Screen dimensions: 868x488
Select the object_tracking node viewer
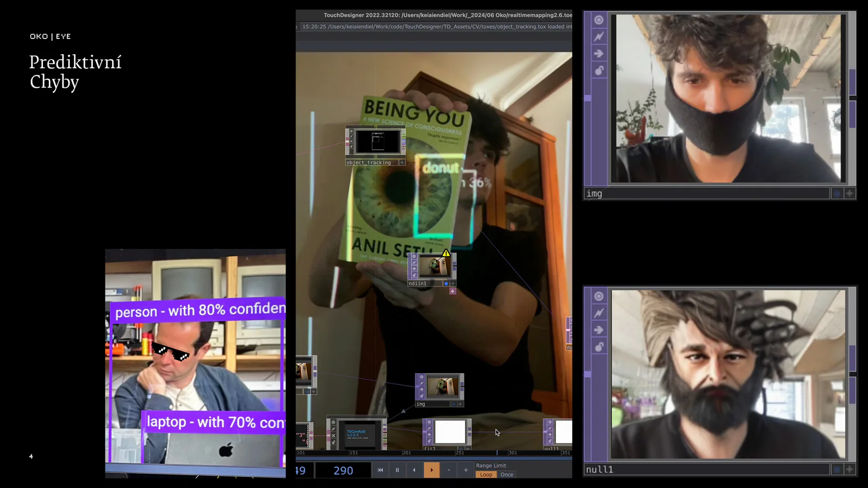pos(378,143)
